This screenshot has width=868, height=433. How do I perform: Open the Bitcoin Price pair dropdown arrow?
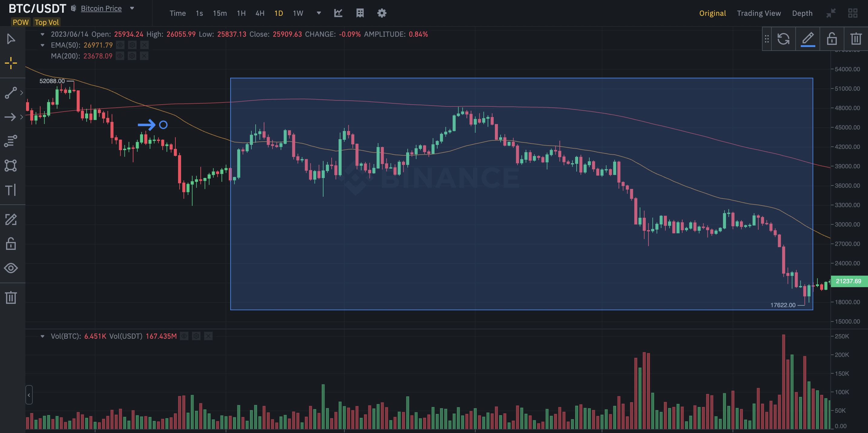tap(132, 8)
